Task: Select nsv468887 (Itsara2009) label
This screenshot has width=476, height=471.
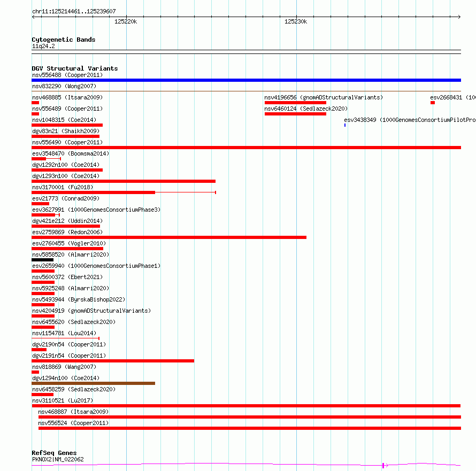Action: coord(73,412)
